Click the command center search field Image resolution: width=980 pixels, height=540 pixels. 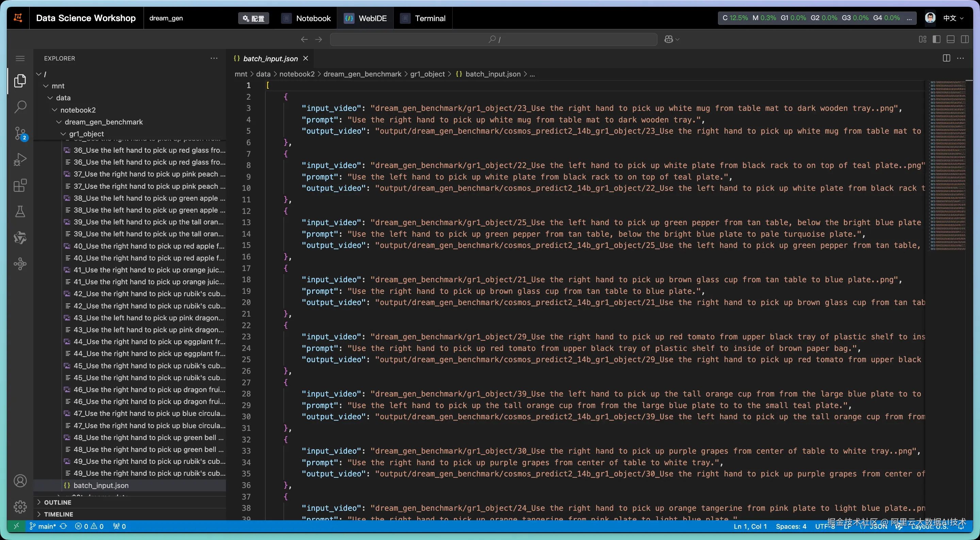pos(493,39)
